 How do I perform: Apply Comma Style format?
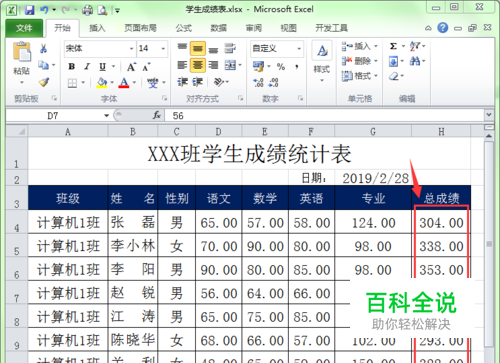[296, 67]
